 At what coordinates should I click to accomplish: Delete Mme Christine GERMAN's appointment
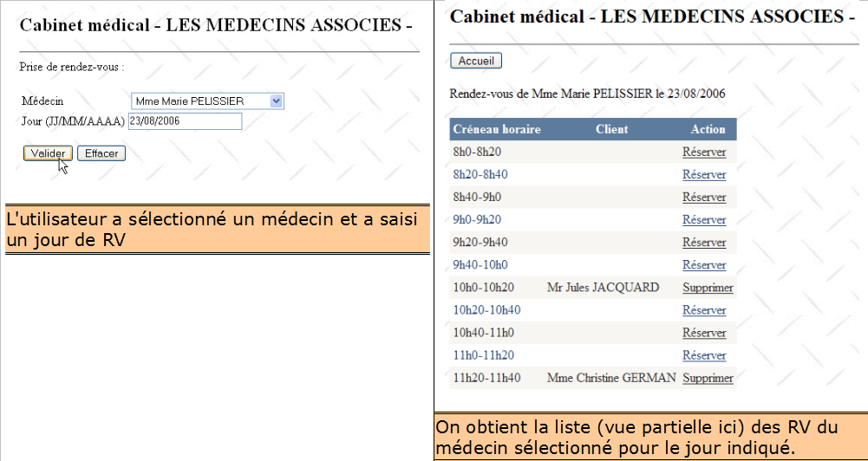point(708,378)
